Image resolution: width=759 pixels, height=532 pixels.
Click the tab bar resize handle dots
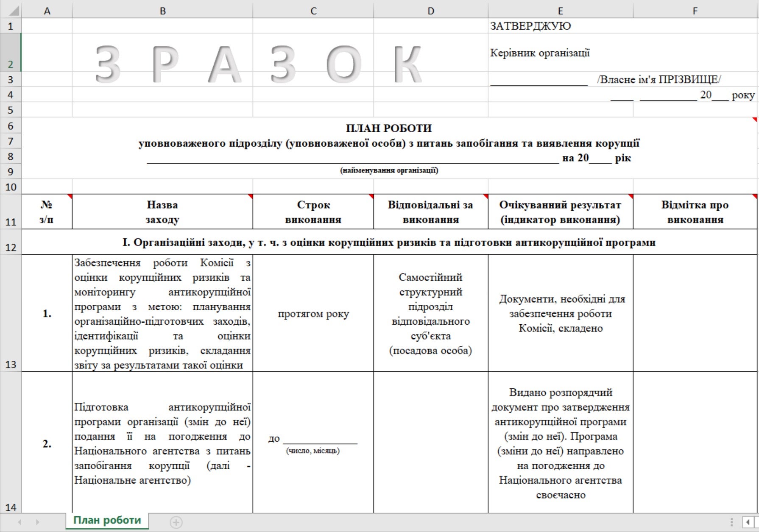[x=731, y=522]
